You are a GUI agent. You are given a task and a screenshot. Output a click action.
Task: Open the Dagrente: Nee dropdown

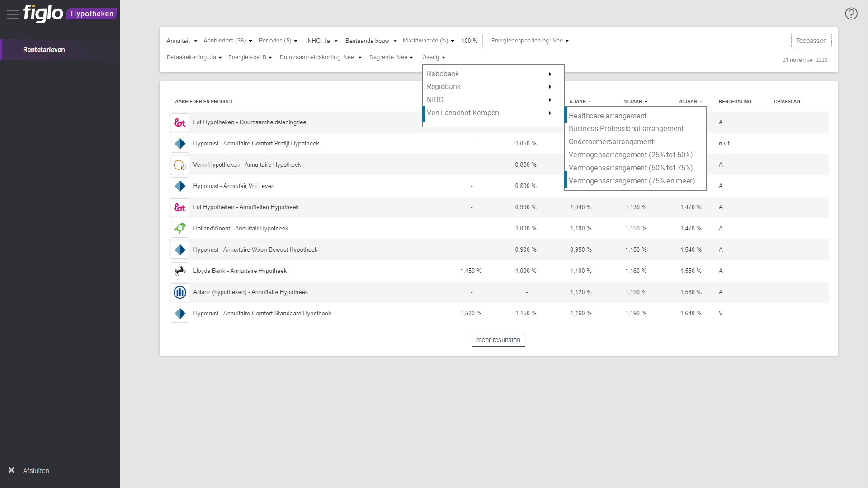tap(391, 57)
